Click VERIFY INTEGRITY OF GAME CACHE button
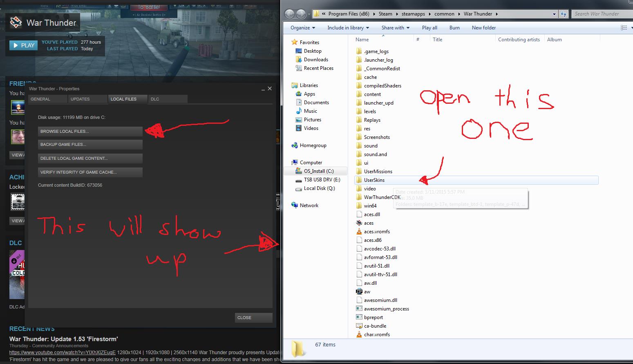 click(x=90, y=172)
